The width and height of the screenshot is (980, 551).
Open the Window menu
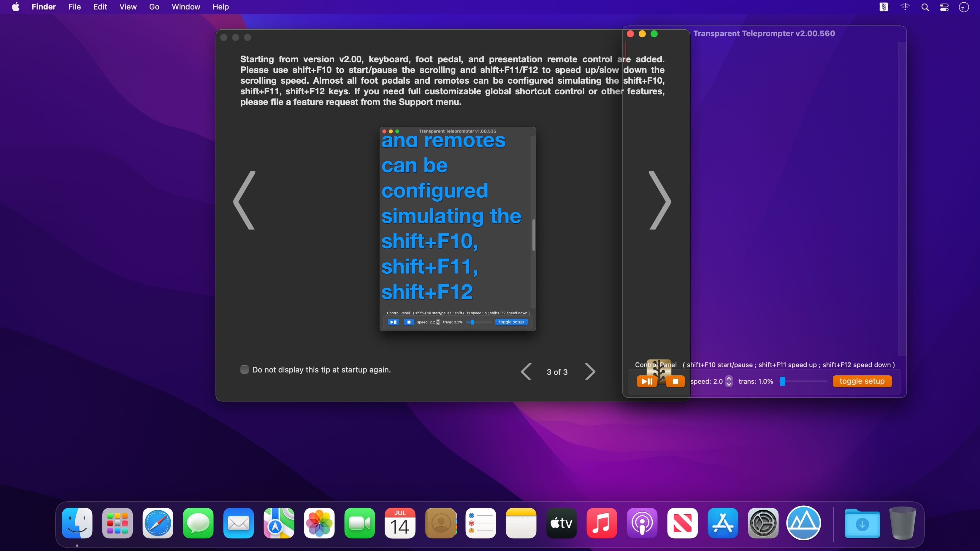186,7
